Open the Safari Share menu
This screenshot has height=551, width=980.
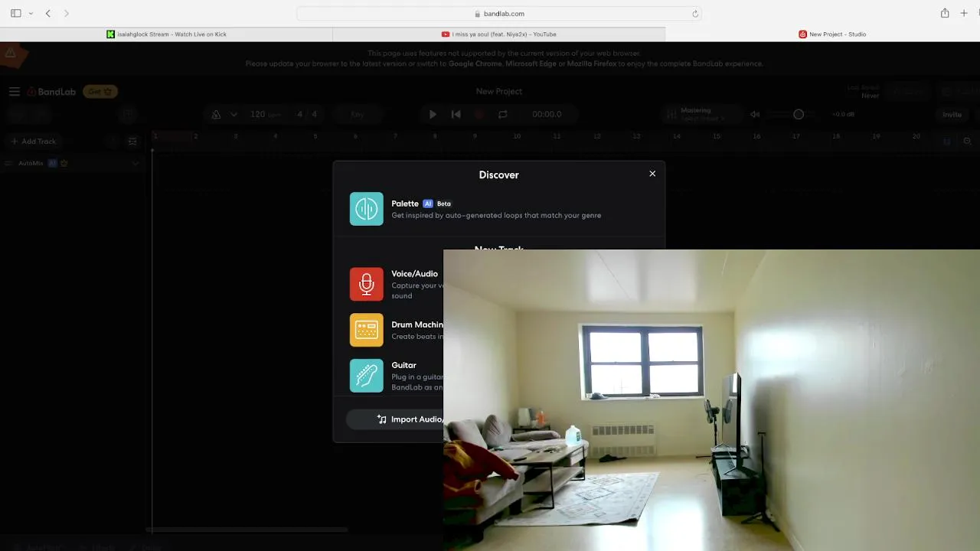coord(945,13)
